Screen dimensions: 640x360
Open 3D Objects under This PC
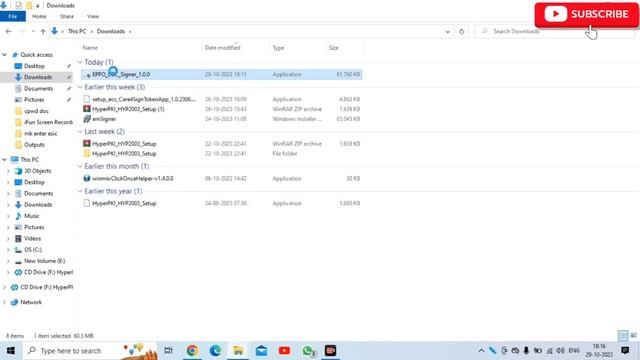[x=38, y=171]
